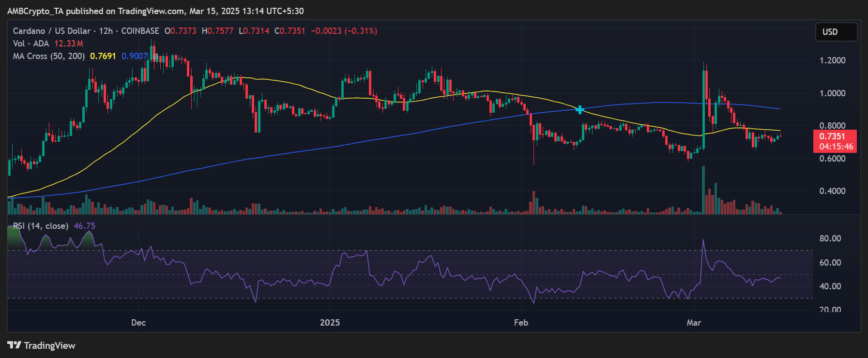Click the RSI (14, close) indicator label

click(41, 226)
